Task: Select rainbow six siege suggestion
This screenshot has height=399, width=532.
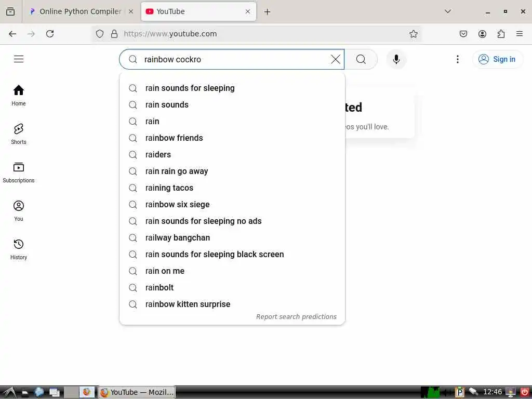Action: coord(232,205)
